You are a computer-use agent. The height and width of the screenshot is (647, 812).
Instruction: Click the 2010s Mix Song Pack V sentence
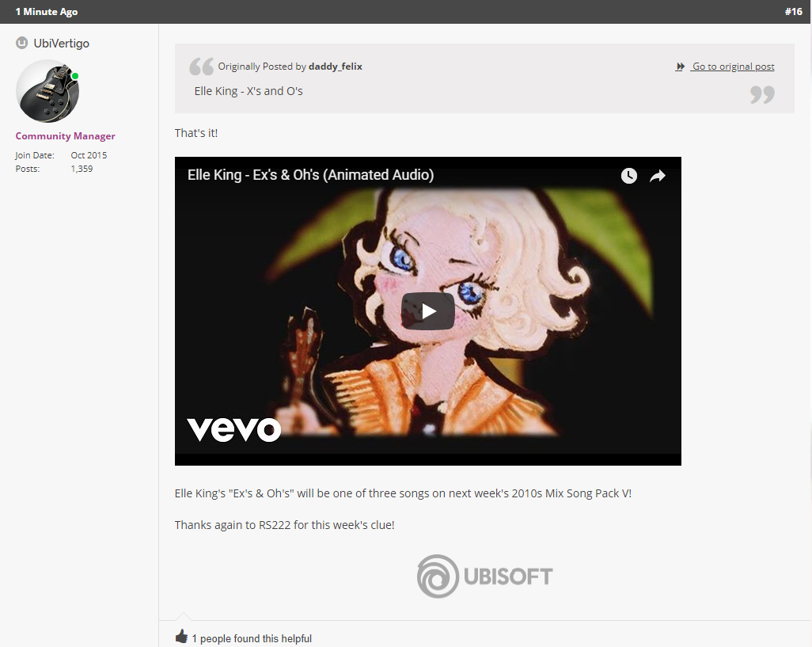click(403, 493)
